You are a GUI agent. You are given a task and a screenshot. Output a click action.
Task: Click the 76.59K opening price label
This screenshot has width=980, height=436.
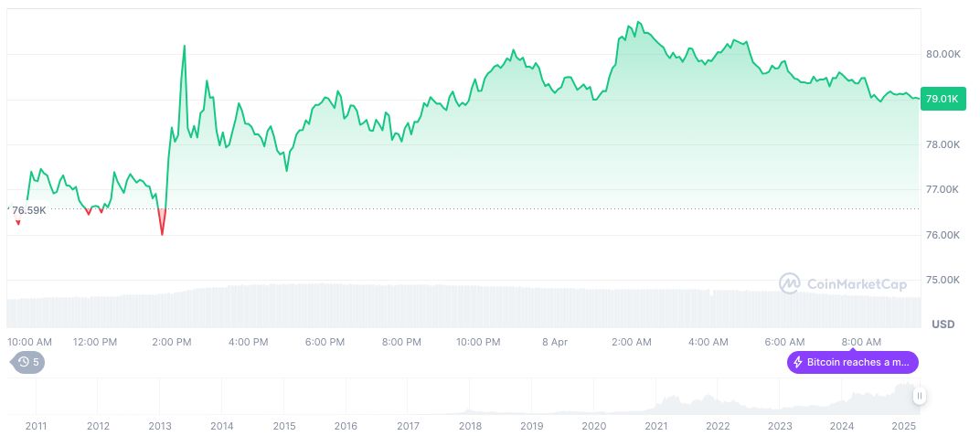tap(28, 210)
